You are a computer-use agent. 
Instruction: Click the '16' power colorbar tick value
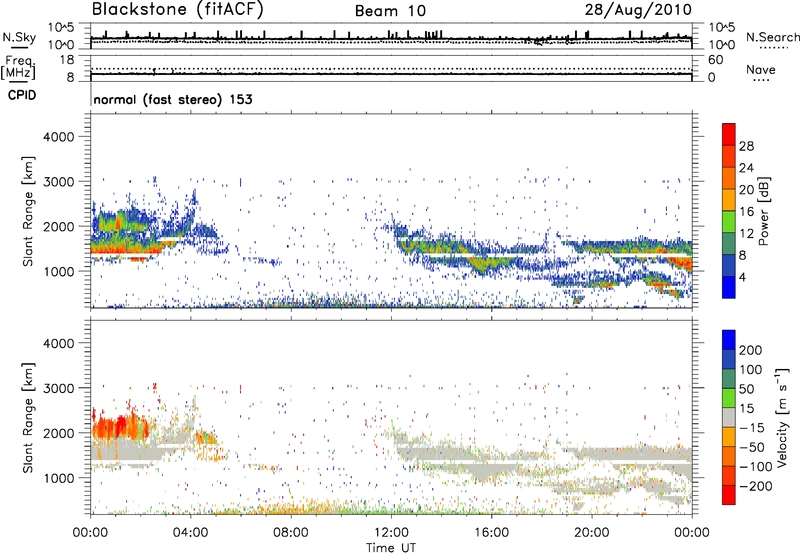(x=746, y=212)
